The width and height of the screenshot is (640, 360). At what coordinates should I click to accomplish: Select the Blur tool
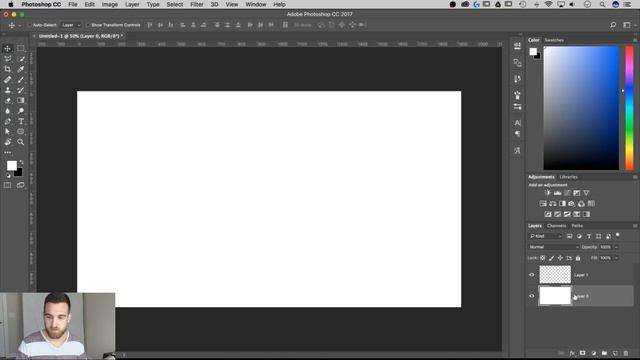tap(7, 111)
